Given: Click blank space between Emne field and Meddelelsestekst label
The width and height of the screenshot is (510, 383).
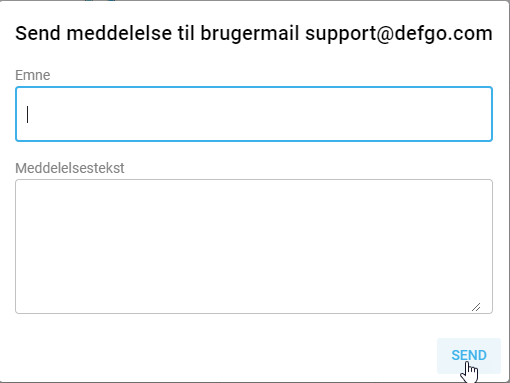Looking at the screenshot, I should pyautogui.click(x=254, y=151).
